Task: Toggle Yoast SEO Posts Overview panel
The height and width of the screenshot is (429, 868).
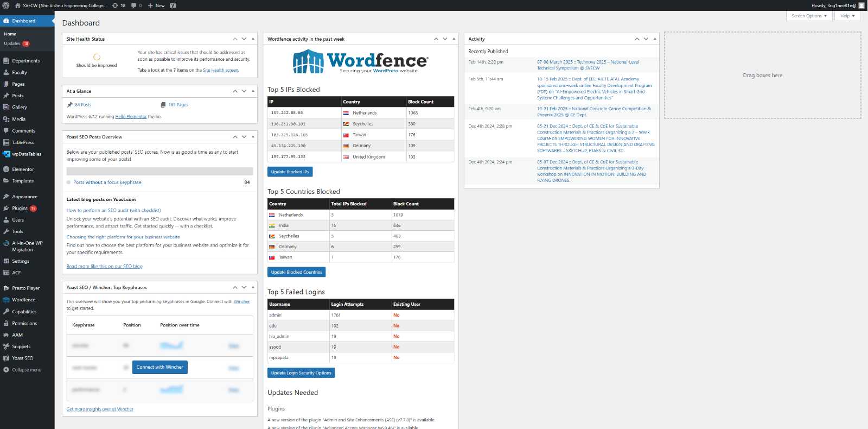Action: click(253, 137)
